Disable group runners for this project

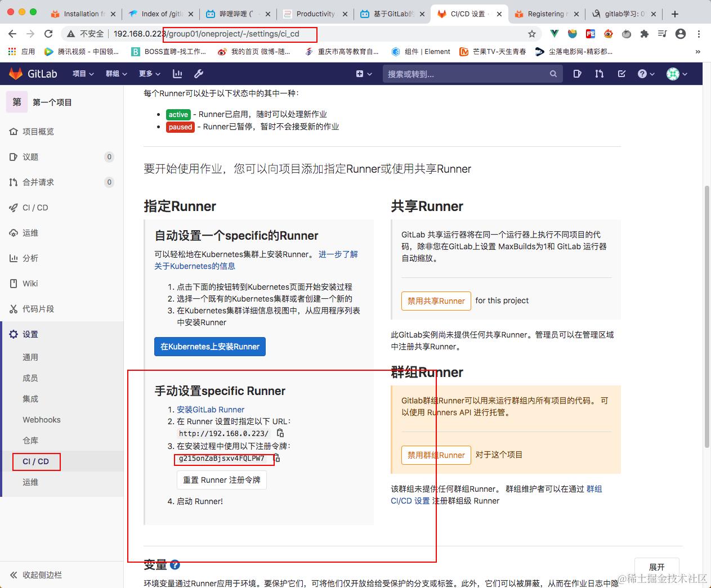point(436,455)
